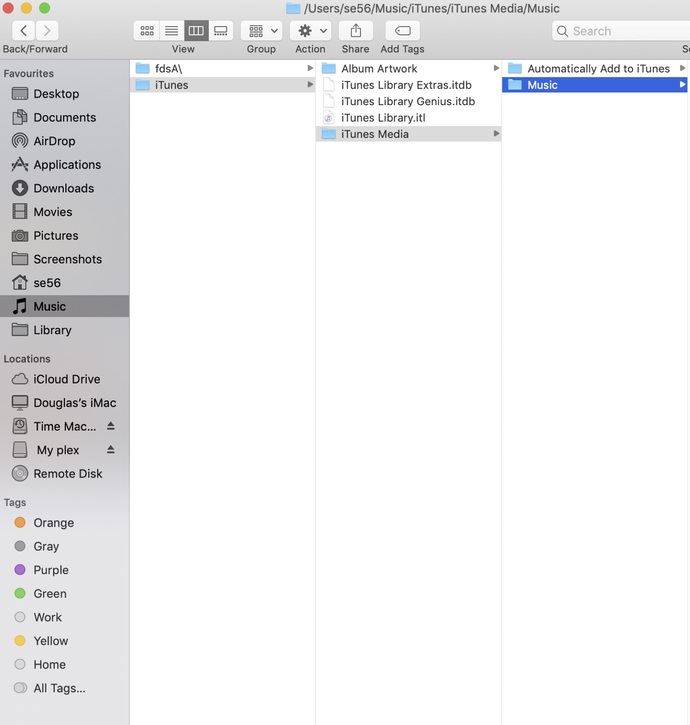690x725 pixels.
Task: Open Desktop in the sidebar
Action: [x=64, y=94]
